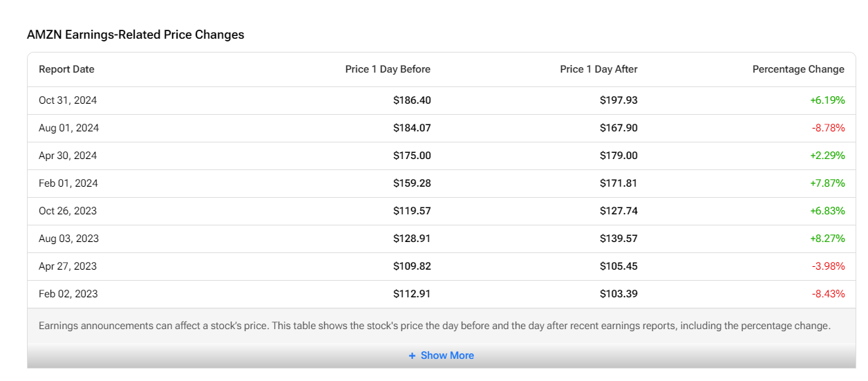
Task: Click the Price 1 Day After header
Action: point(598,69)
